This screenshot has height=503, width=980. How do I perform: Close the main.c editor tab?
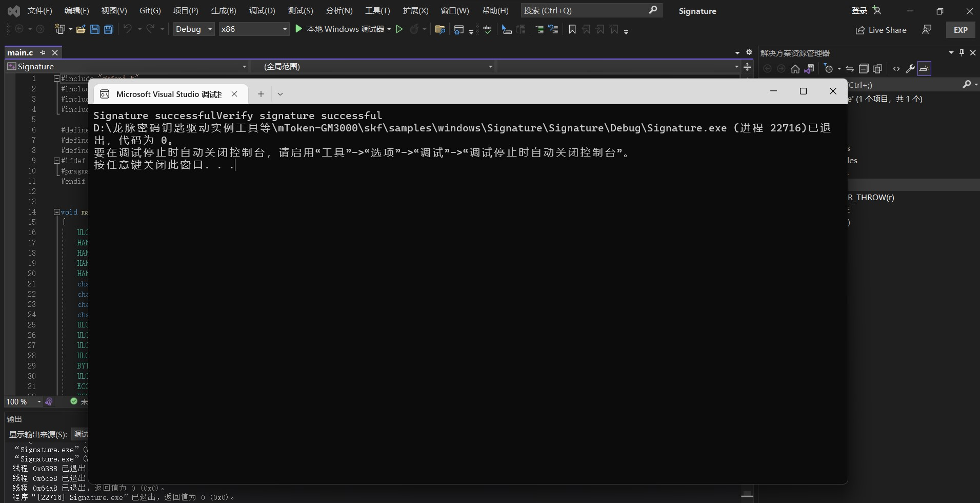(55, 52)
